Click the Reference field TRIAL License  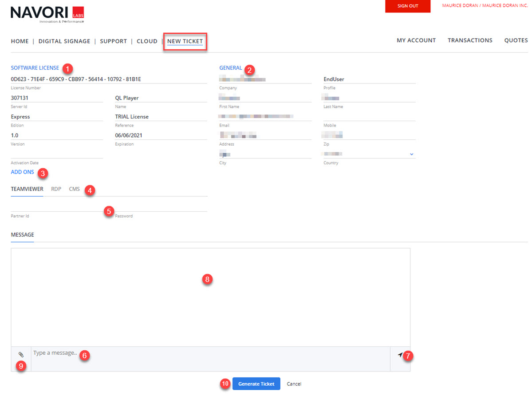click(x=161, y=116)
